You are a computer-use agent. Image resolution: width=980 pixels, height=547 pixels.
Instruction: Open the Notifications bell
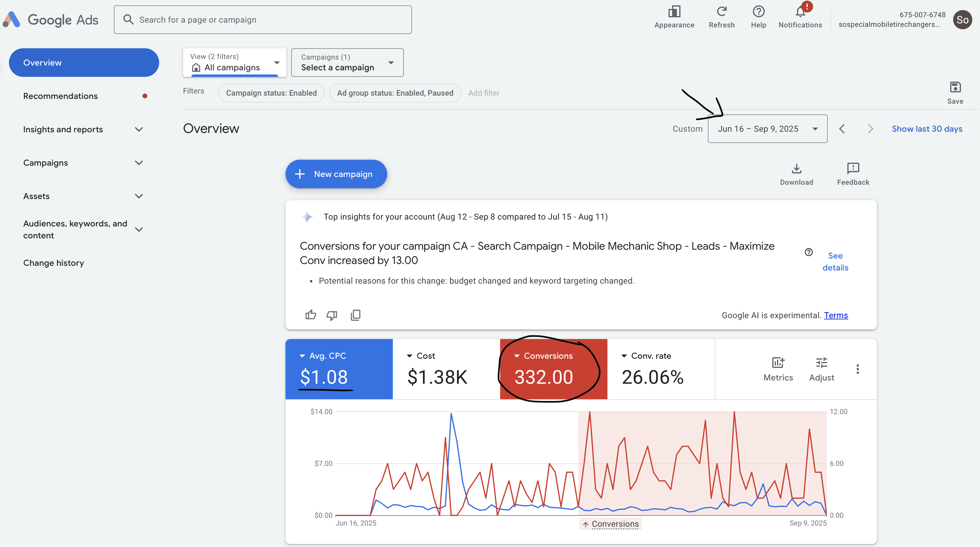[x=800, y=12]
